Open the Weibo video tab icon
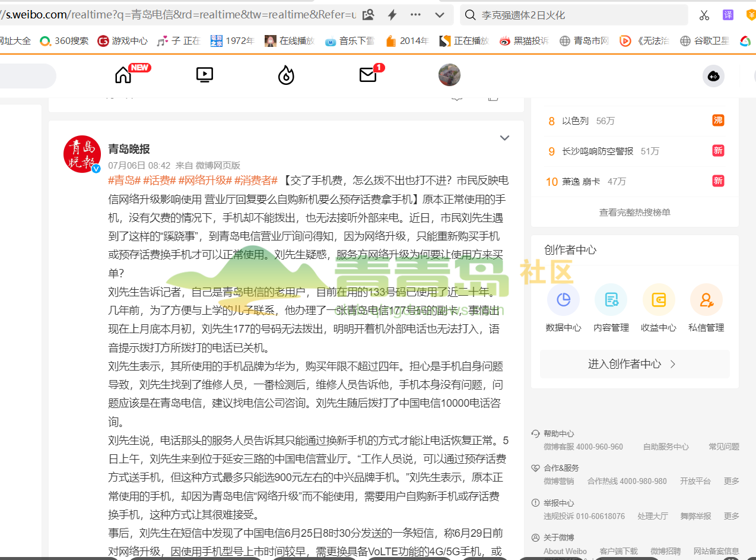 point(204,75)
